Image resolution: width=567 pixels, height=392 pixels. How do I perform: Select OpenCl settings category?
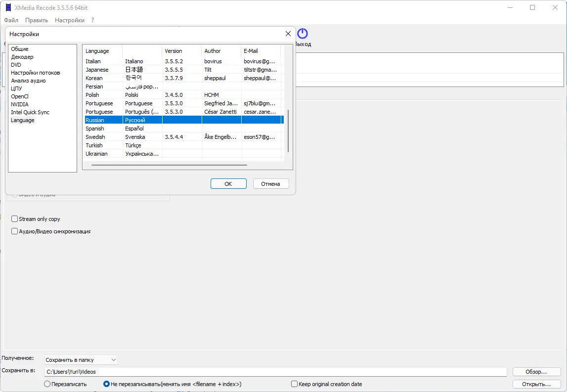click(x=20, y=96)
